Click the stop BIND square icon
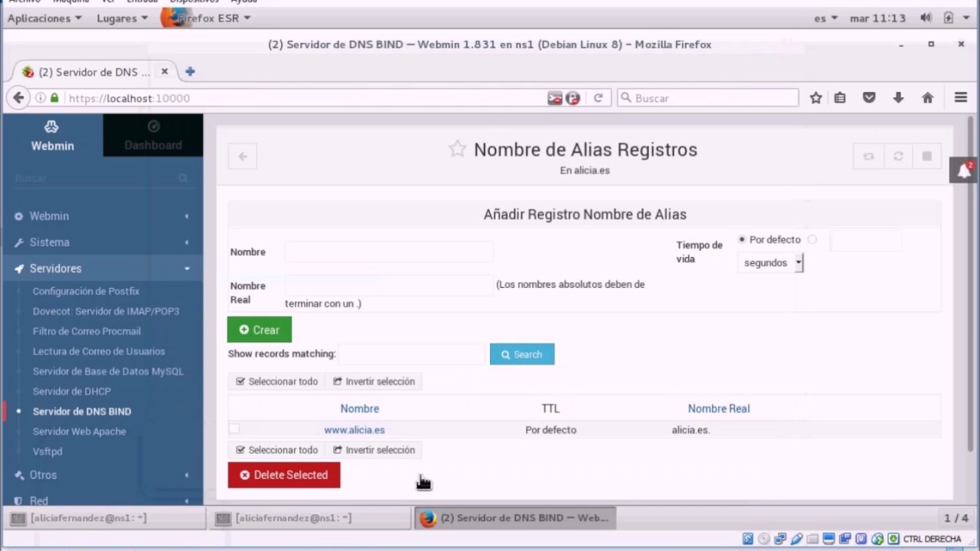The height and width of the screenshot is (551, 980). click(926, 156)
